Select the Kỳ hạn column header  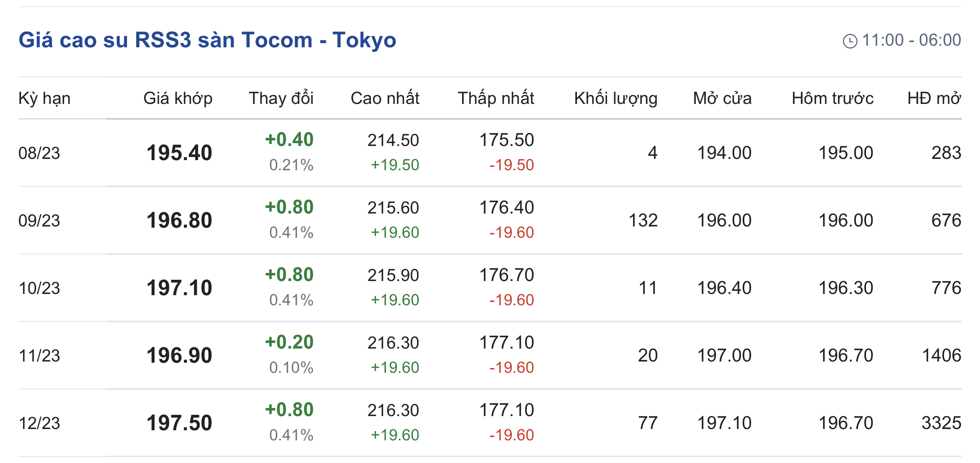point(44,98)
